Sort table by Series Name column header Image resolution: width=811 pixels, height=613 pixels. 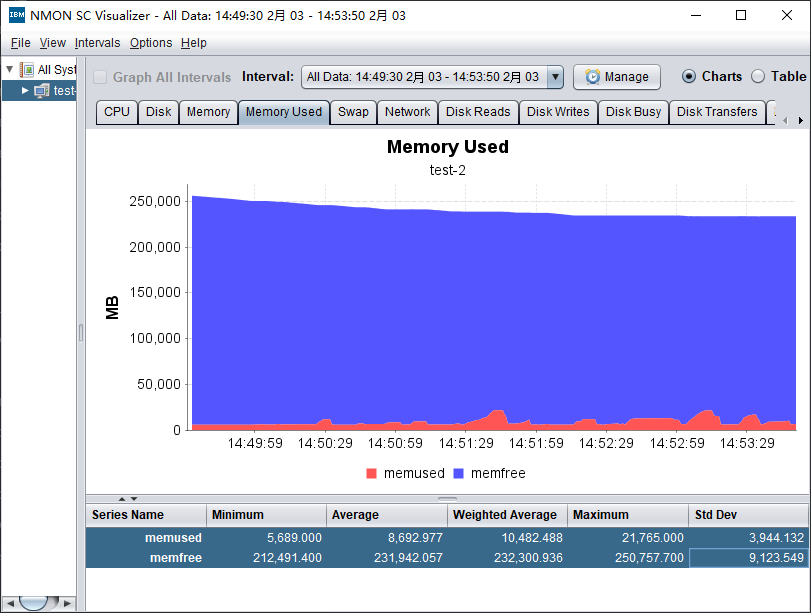coord(146,515)
